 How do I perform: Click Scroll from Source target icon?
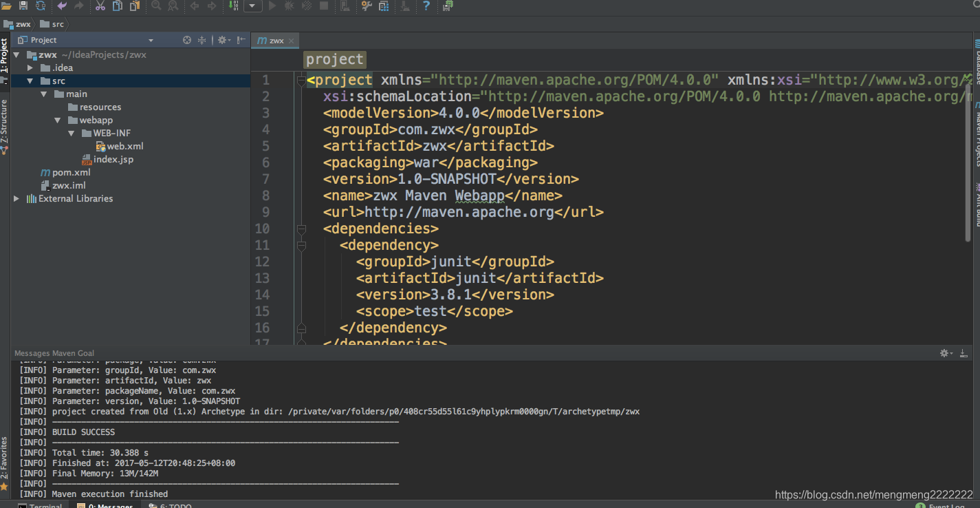point(187,40)
